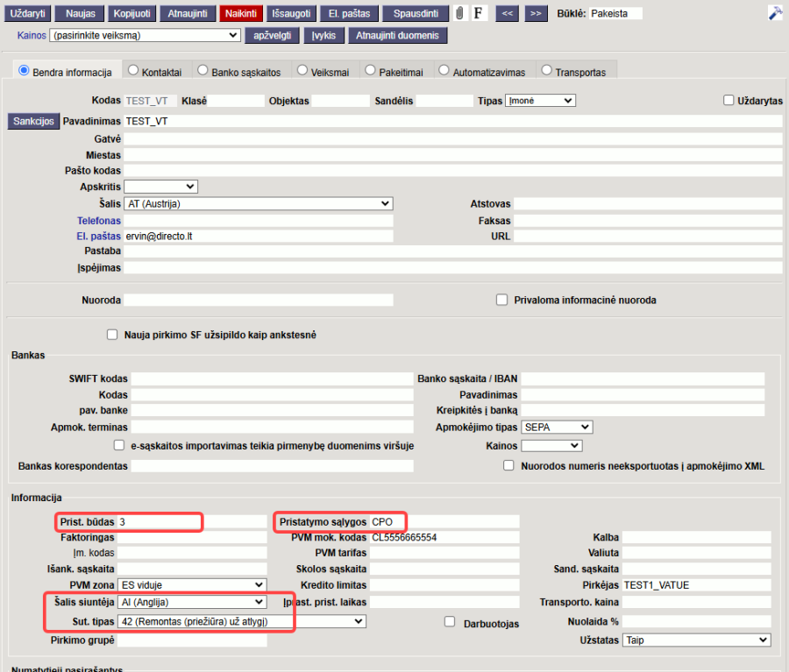Click the Kainos link label

[32, 35]
